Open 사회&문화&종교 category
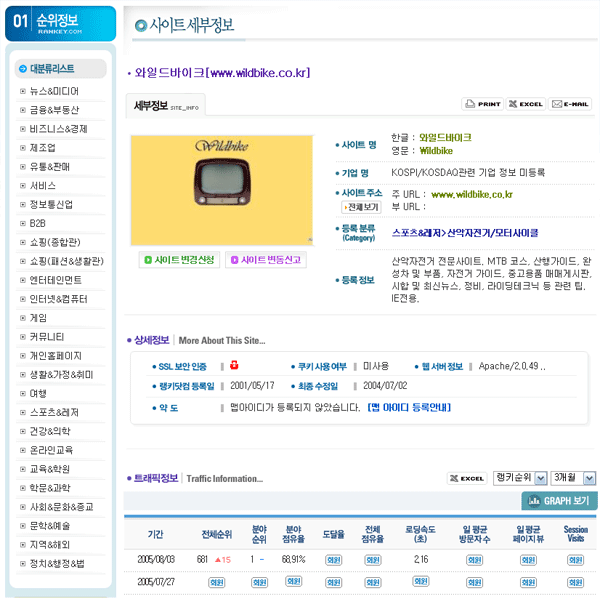 pyautogui.click(x=61, y=507)
